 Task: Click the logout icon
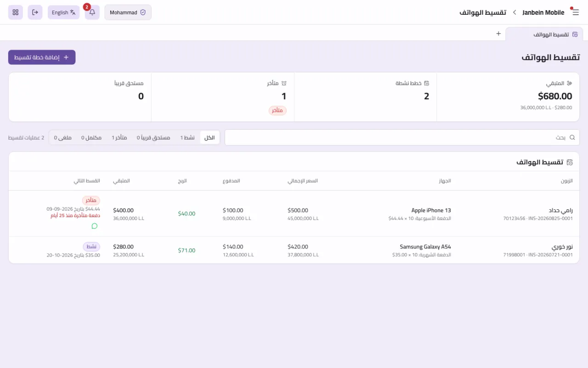click(35, 12)
